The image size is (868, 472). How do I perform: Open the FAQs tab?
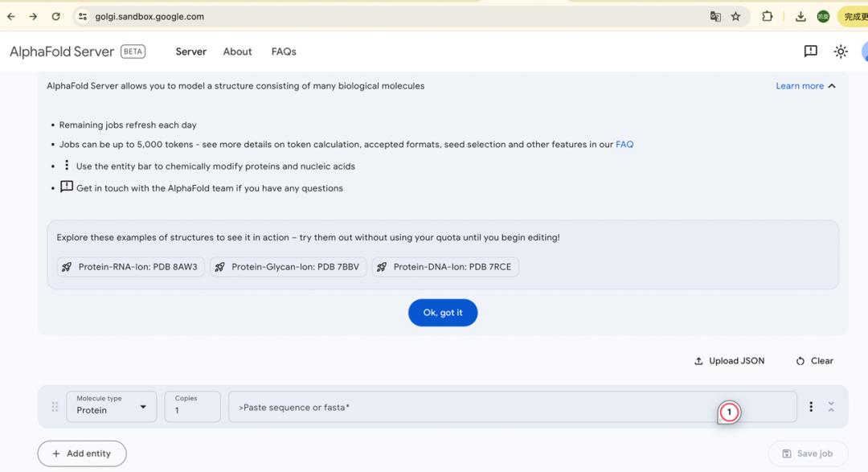(284, 51)
